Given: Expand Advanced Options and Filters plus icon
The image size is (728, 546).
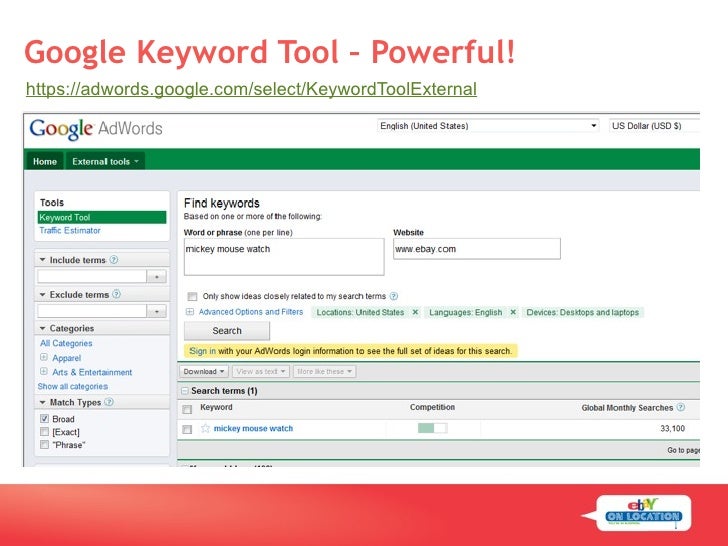Looking at the screenshot, I should pyautogui.click(x=190, y=312).
